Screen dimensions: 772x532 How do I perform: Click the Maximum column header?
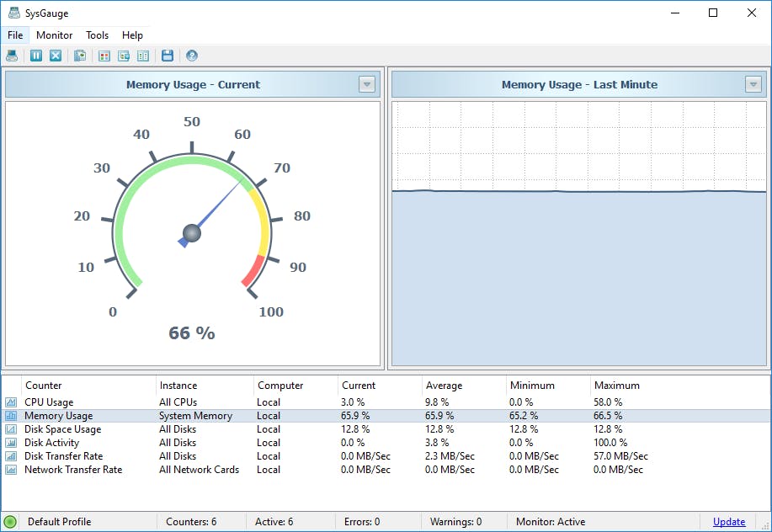[616, 386]
